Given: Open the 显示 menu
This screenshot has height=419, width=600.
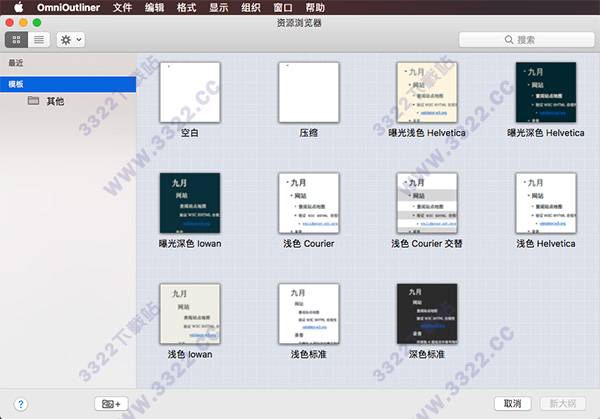Looking at the screenshot, I should pyautogui.click(x=218, y=7).
